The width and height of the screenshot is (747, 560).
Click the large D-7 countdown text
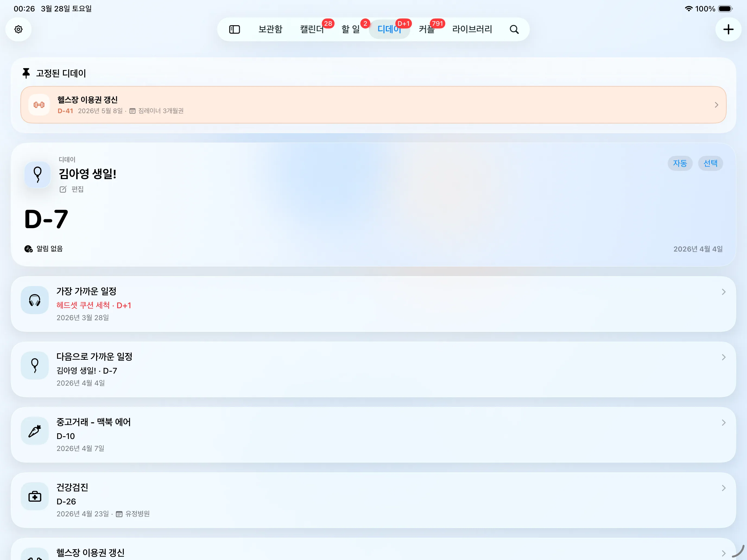point(46,219)
